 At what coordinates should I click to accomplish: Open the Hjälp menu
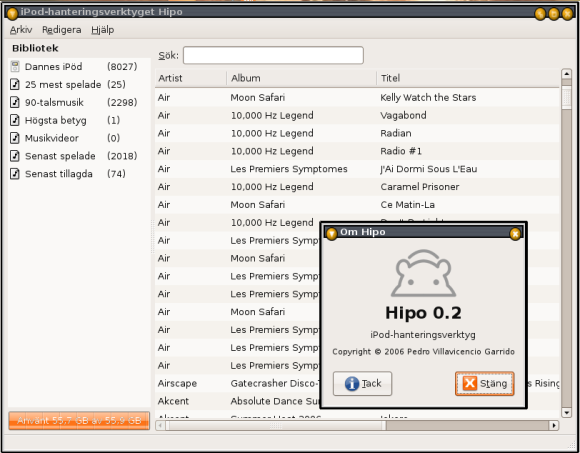pos(102,30)
